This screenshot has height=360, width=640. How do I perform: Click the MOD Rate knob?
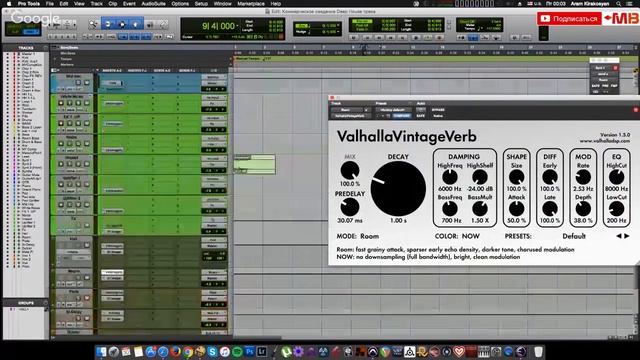coord(583,177)
